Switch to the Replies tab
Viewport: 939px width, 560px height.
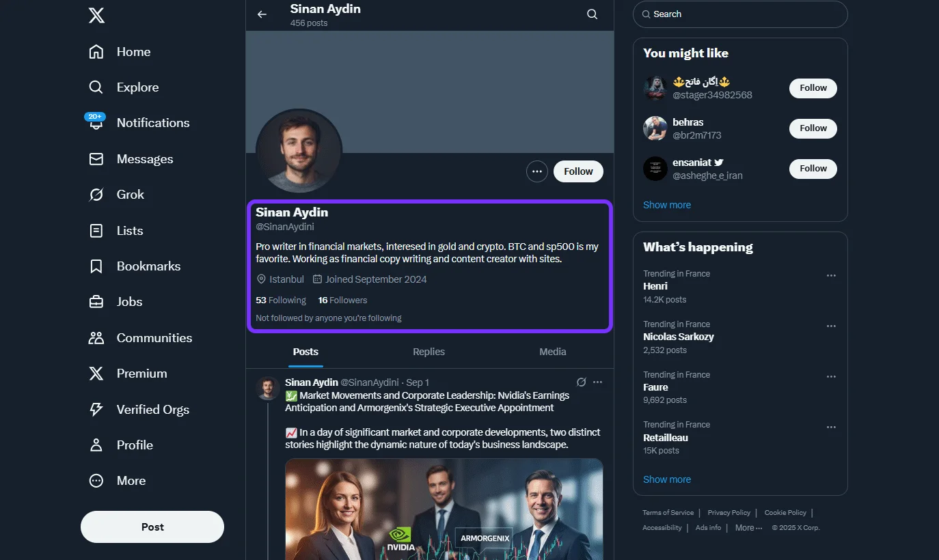428,352
